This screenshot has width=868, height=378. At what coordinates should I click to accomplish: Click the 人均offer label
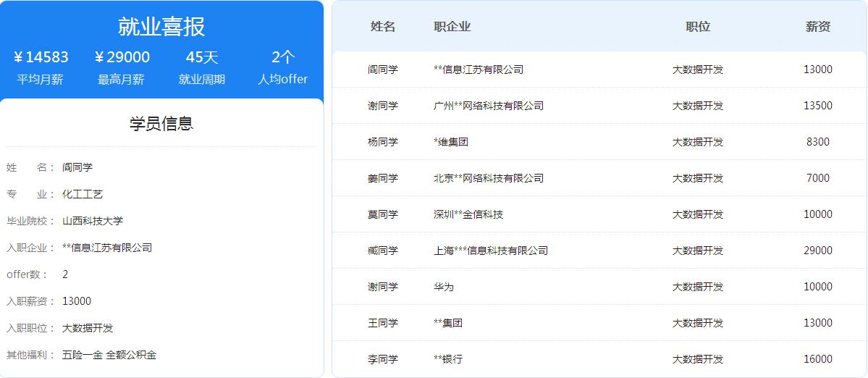pyautogui.click(x=283, y=79)
